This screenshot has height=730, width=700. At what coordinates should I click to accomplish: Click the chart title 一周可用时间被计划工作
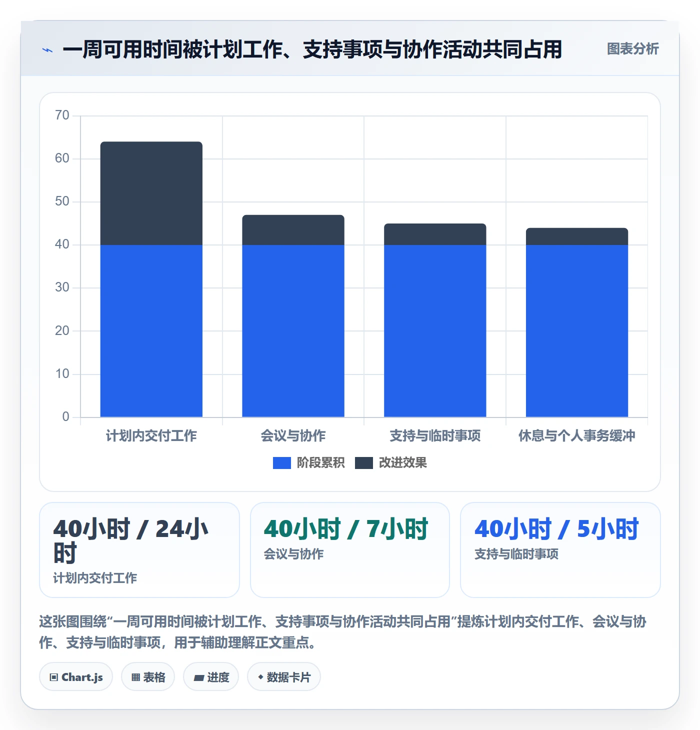312,49
